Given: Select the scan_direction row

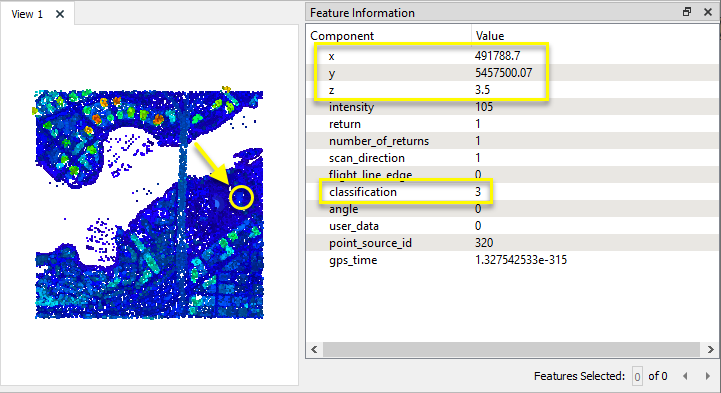Looking at the screenshot, I should point(512,158).
